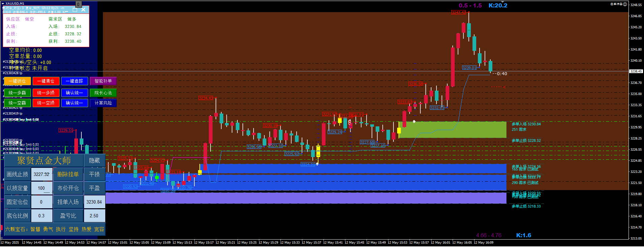Click the 多单入场 3230.84 zone label
This screenshot has width=644, height=247.
pos(526,124)
